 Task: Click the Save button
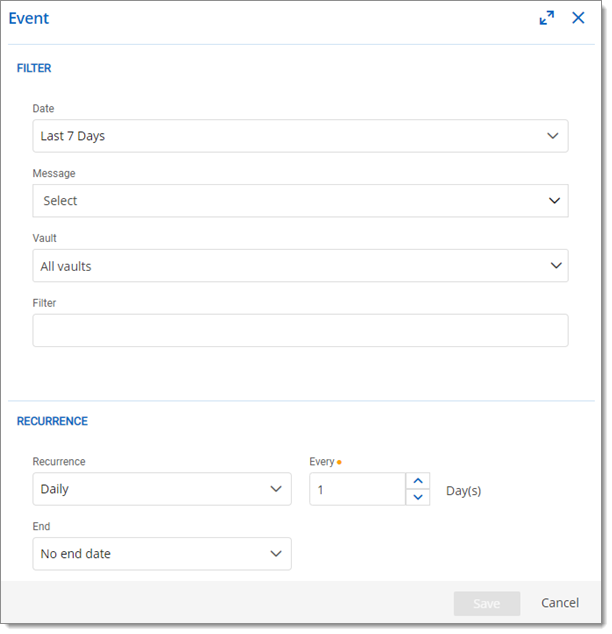pos(487,604)
